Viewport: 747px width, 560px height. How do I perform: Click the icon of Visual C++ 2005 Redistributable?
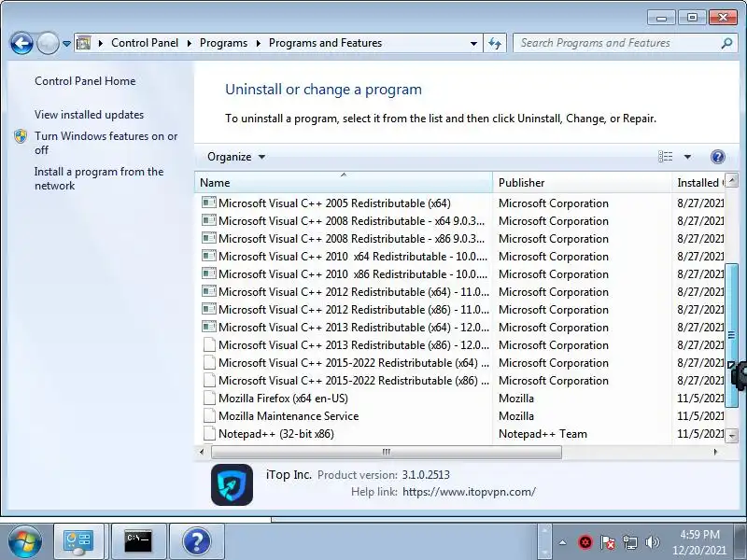click(208, 203)
